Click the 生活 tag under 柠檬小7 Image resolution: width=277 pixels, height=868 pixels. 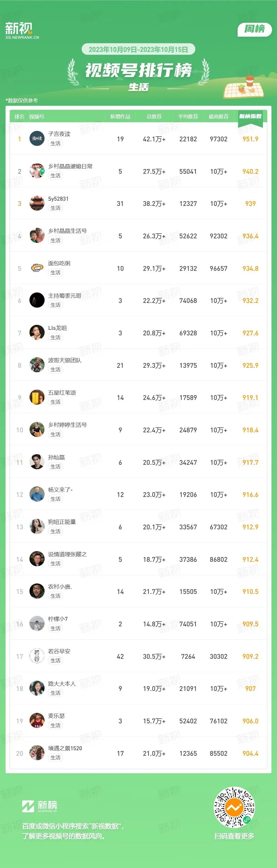56,628
